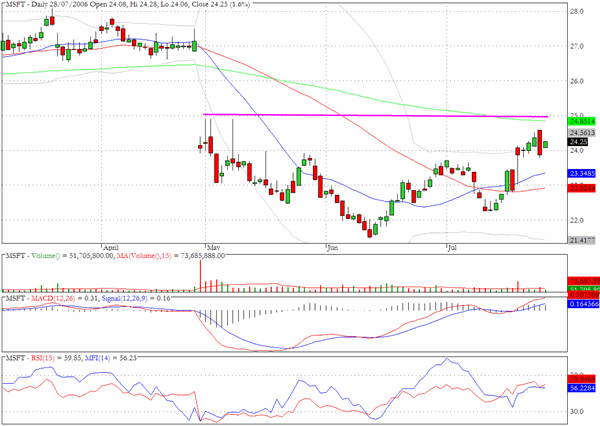Select the 27.0 price axis label

(576, 46)
